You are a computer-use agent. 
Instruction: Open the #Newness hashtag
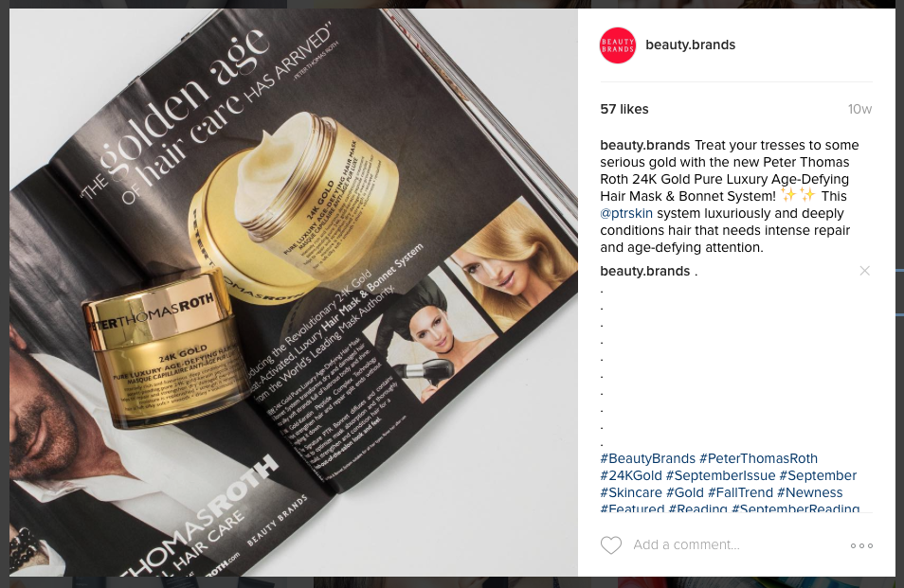pos(809,493)
